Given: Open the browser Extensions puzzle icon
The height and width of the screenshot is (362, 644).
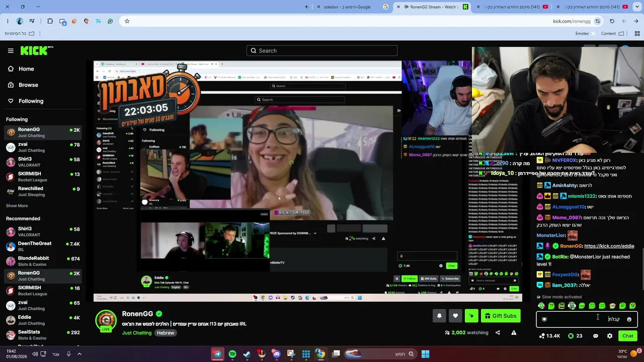Looking at the screenshot, I should [50, 21].
